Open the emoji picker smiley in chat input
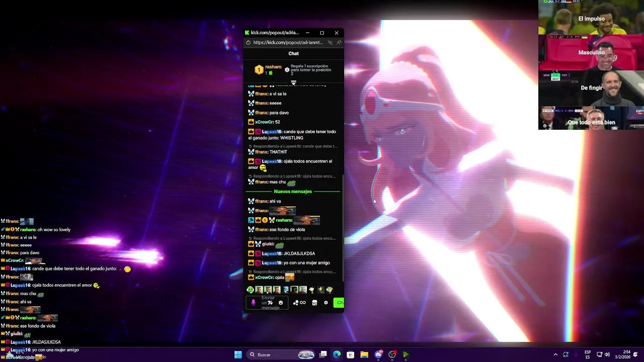 tap(281, 303)
